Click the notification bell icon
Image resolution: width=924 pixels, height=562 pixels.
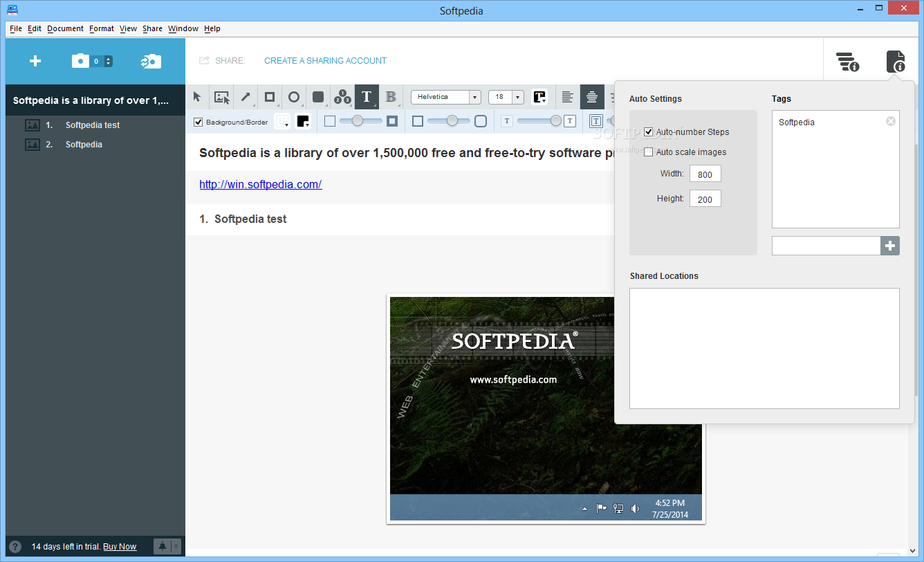(163, 547)
